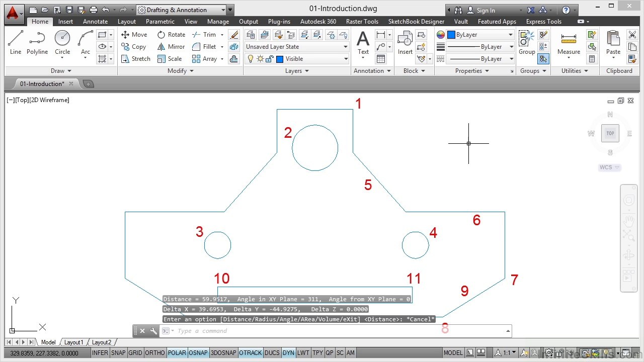
Task: Click the 1:1 annotation scale button
Action: [x=506, y=353]
